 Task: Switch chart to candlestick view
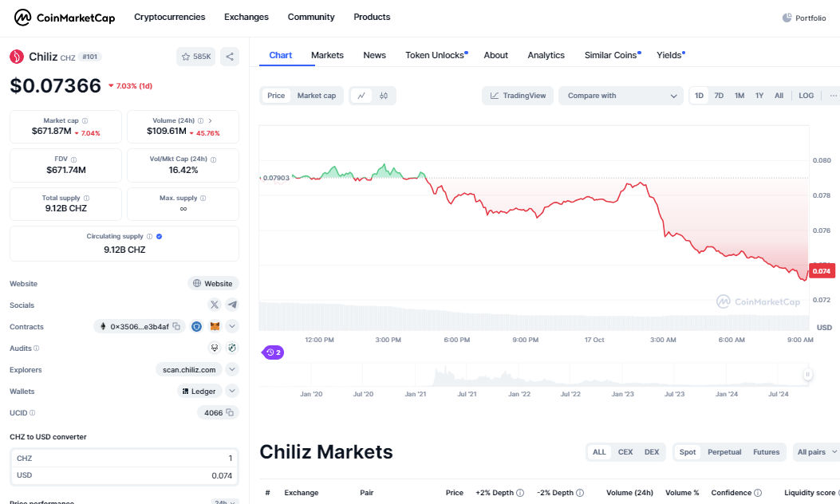384,96
